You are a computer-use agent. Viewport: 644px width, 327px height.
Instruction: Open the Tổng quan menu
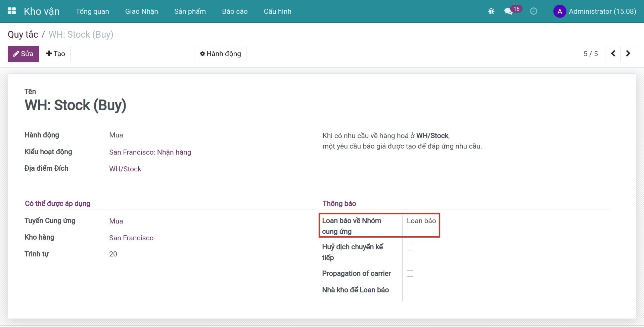(x=92, y=11)
